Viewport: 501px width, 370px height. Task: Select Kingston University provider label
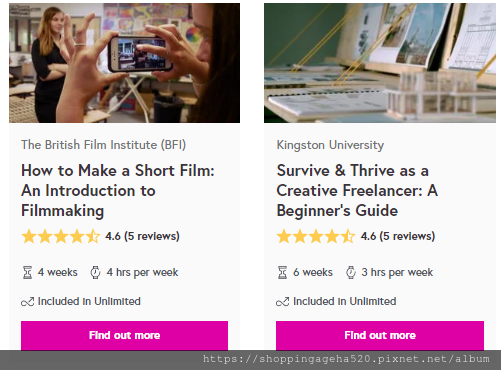pos(330,145)
